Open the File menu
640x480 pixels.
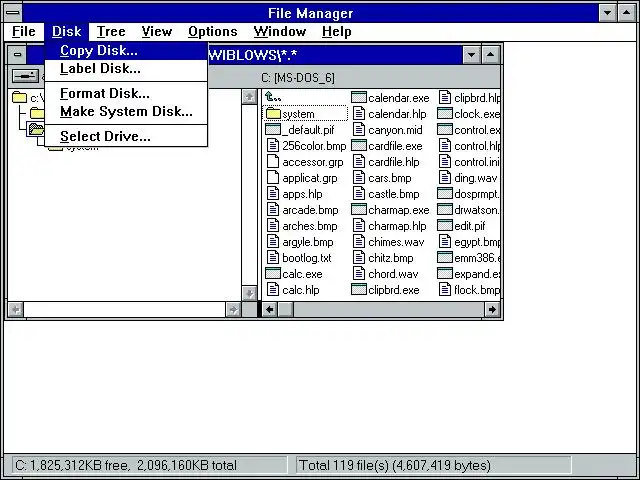[24, 31]
